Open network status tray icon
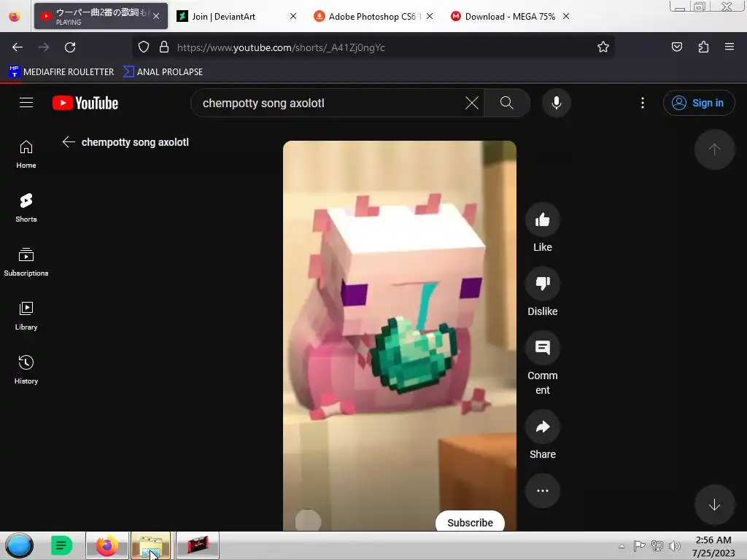 [657, 546]
